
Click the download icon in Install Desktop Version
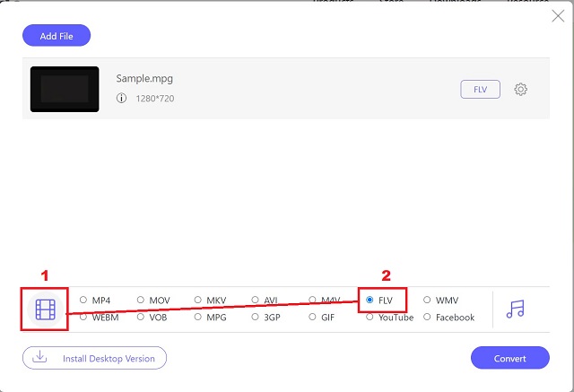(x=39, y=356)
